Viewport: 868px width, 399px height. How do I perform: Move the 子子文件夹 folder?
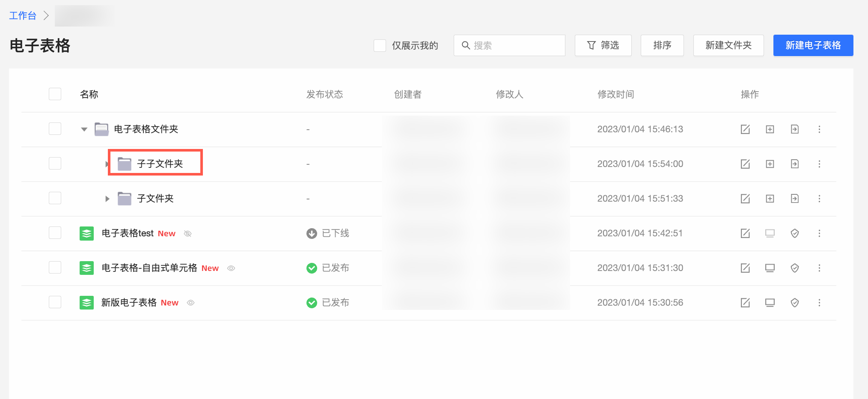[x=795, y=164]
